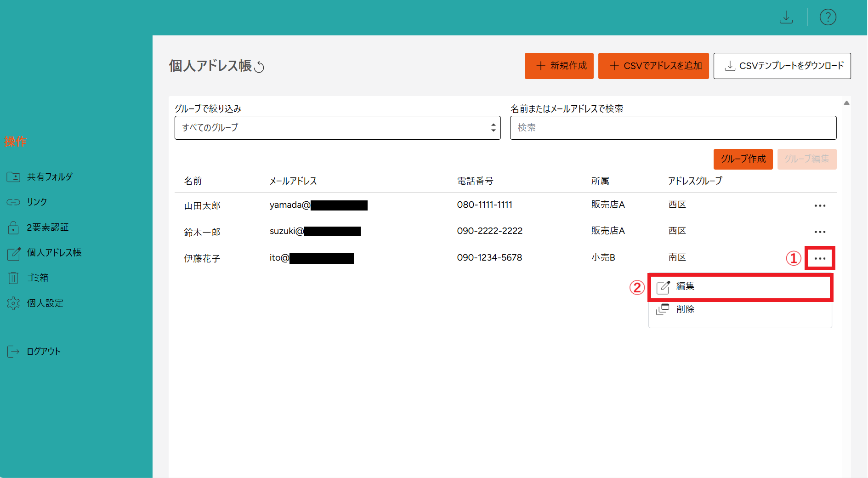Click the 所属 column header
Image resolution: width=868 pixels, height=478 pixels.
600,181
